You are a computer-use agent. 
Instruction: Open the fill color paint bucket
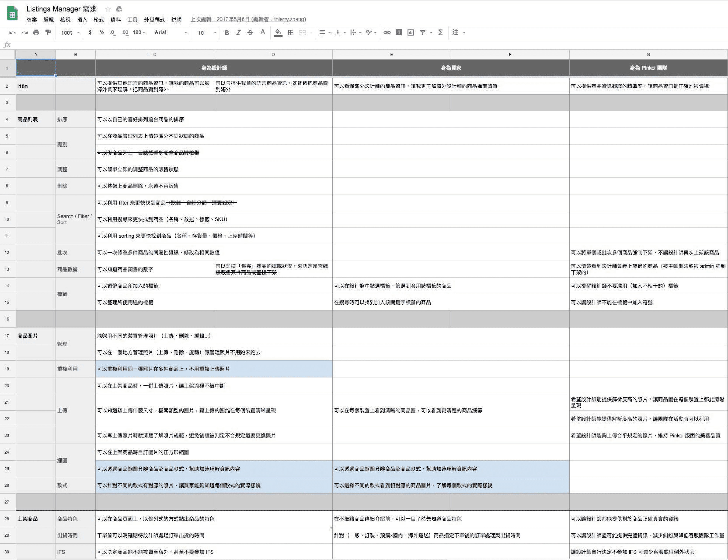coord(278,32)
